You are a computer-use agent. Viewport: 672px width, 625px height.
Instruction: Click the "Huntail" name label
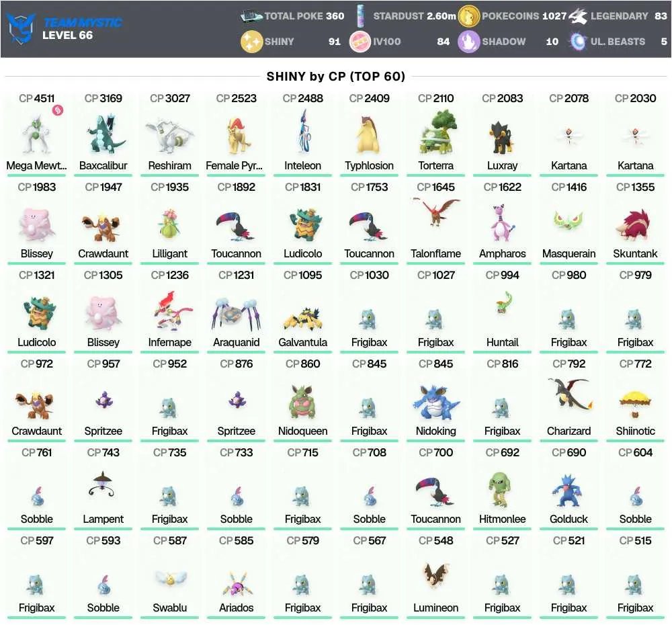502,342
